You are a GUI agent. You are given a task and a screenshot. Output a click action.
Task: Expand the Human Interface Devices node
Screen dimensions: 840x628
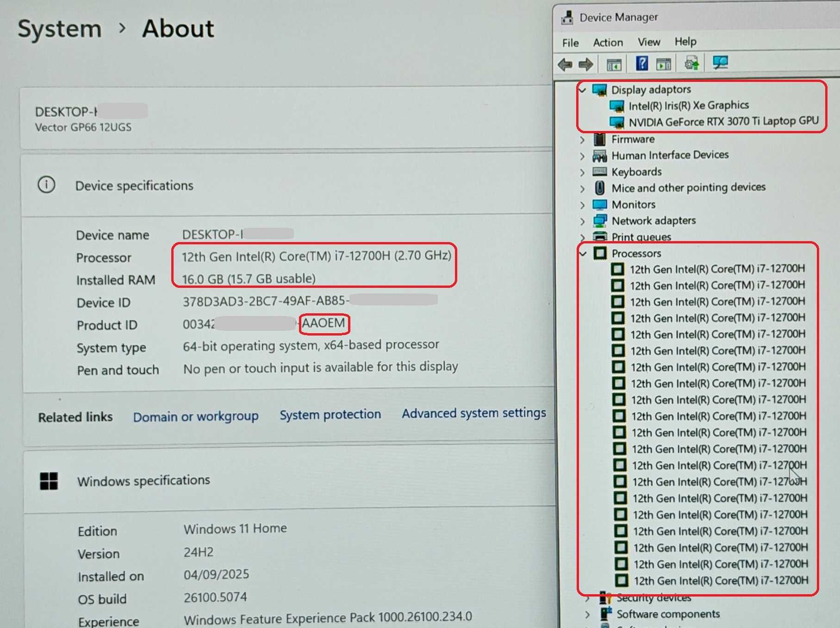tap(583, 156)
